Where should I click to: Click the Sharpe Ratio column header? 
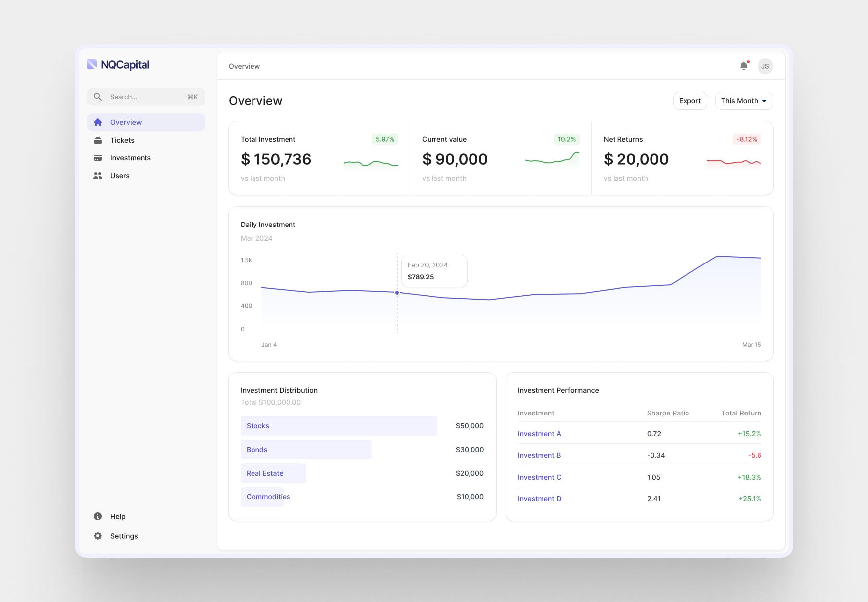pyautogui.click(x=668, y=413)
